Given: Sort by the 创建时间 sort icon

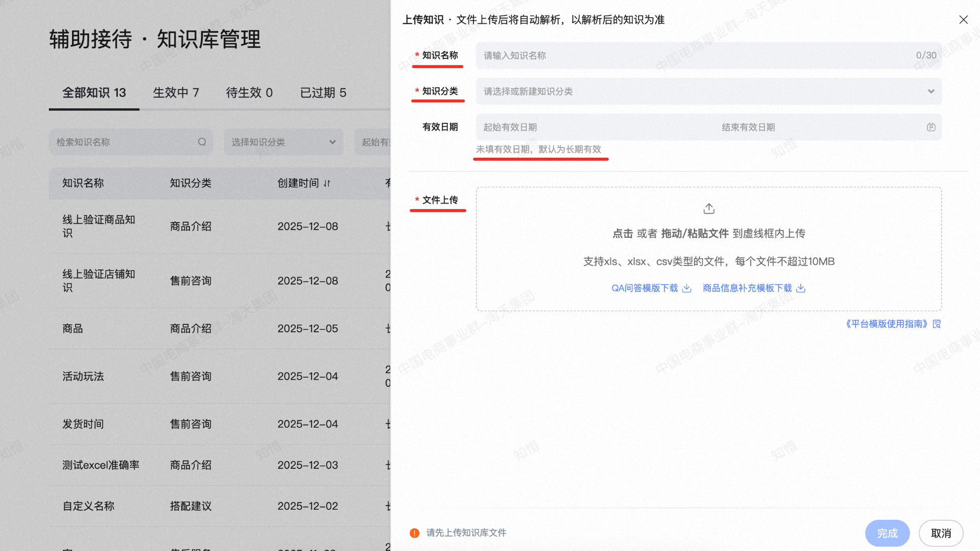Looking at the screenshot, I should click(x=327, y=183).
